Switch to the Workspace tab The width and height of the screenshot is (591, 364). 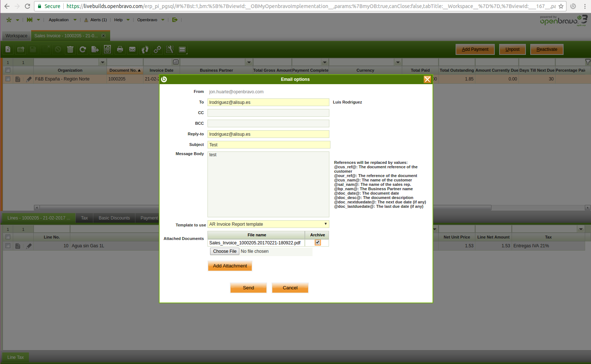coord(16,36)
